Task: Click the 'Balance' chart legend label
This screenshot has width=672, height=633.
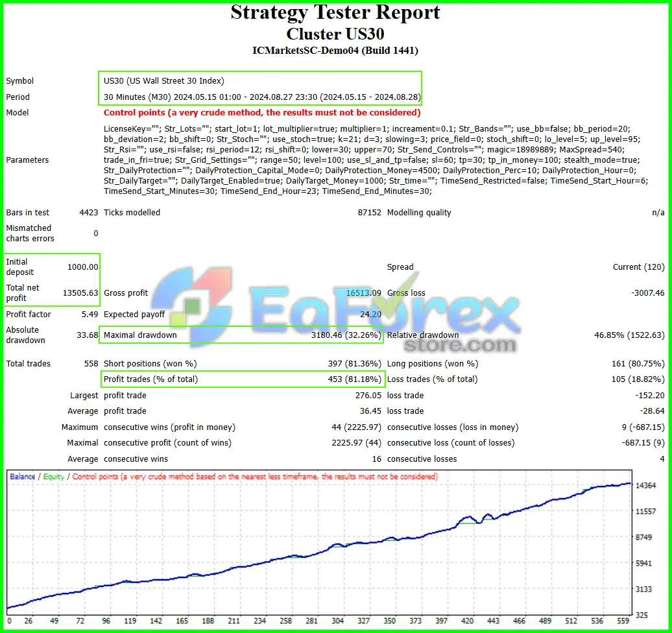Action: tap(22, 477)
